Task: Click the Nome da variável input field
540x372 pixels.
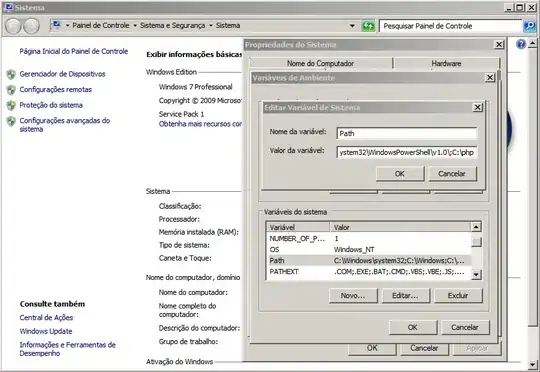Action: pos(407,133)
